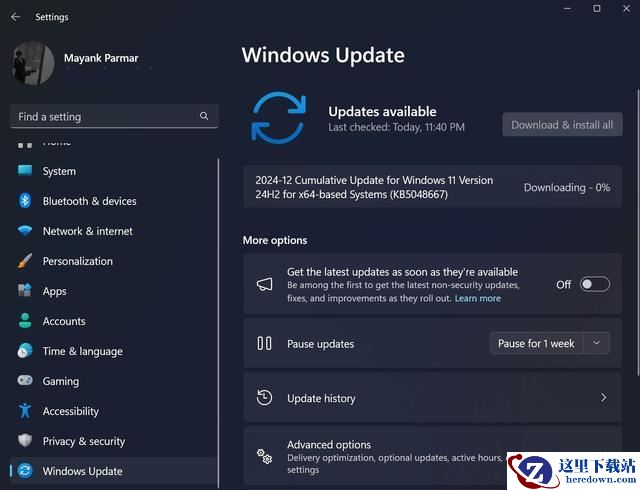Viewport: 640px width, 490px height.
Task: Maximize the Settings window
Action: coord(597,8)
